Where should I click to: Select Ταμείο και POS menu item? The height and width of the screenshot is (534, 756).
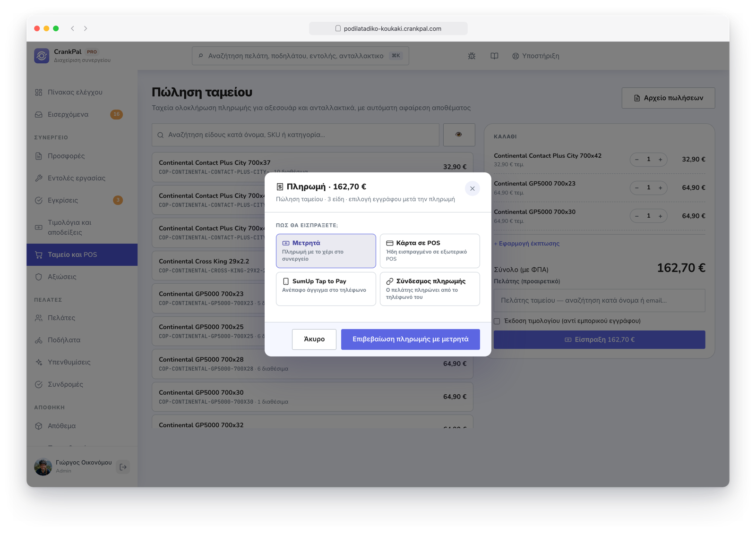pos(82,254)
